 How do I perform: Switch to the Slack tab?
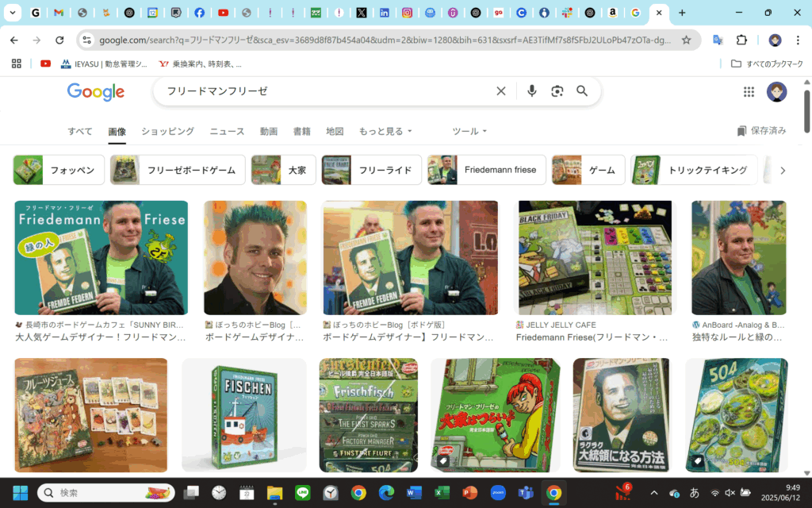tap(567, 13)
